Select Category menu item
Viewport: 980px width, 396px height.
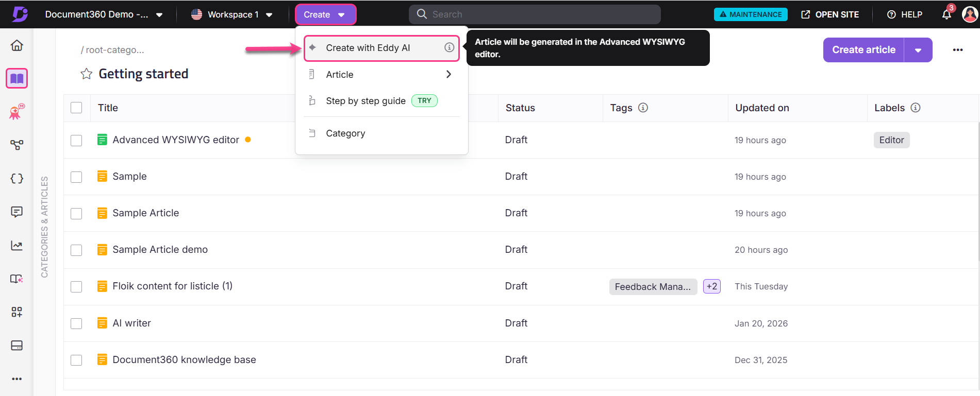point(381,133)
